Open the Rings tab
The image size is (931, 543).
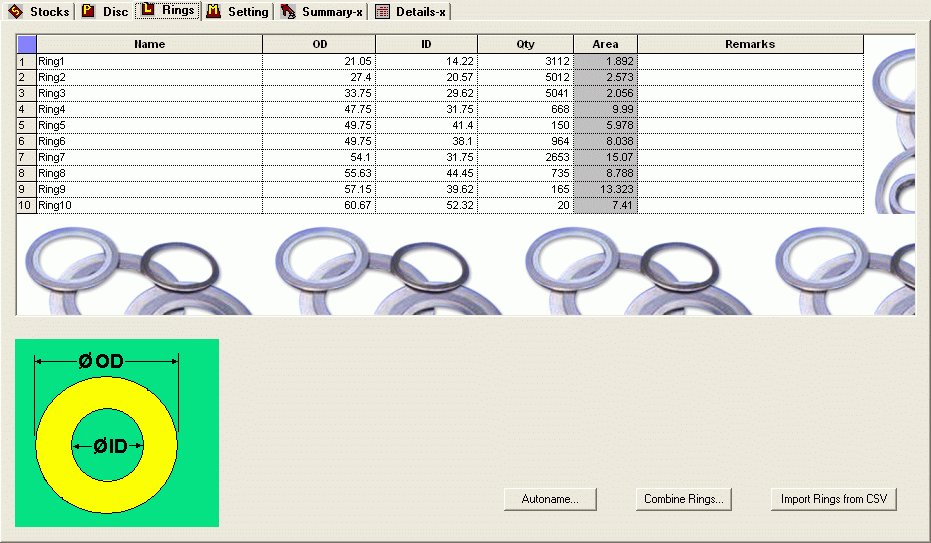click(167, 10)
